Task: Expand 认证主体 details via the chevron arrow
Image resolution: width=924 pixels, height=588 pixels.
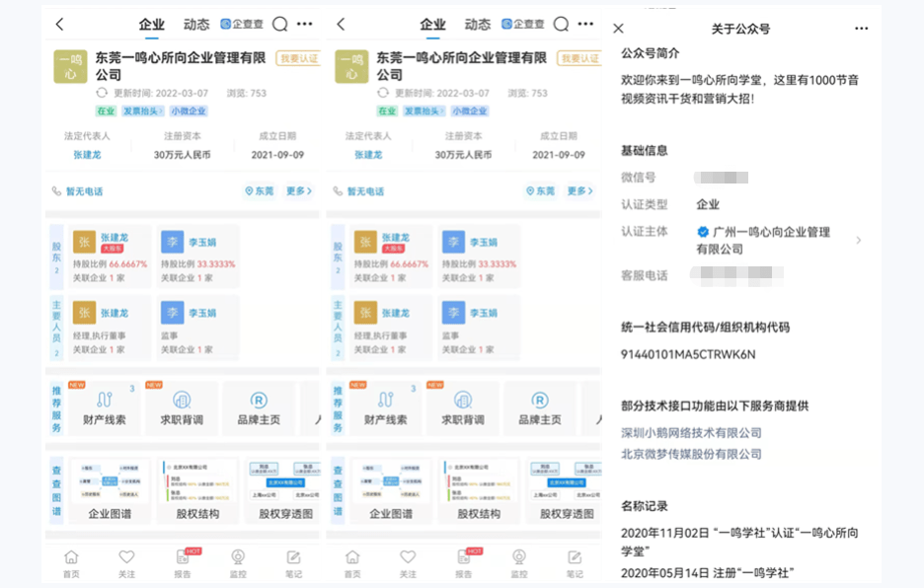Action: (x=858, y=240)
